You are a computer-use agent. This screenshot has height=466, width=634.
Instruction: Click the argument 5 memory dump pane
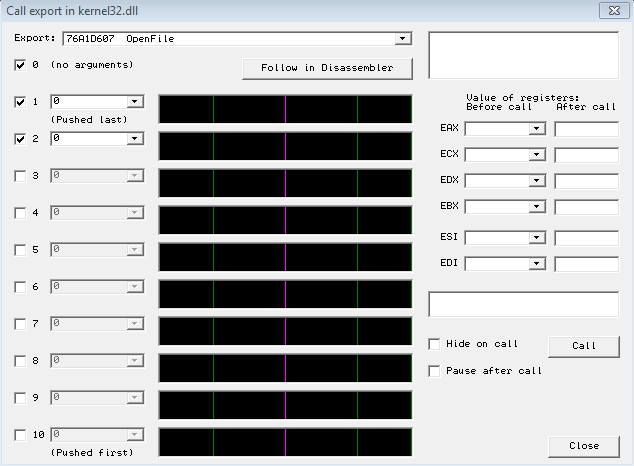pos(285,257)
